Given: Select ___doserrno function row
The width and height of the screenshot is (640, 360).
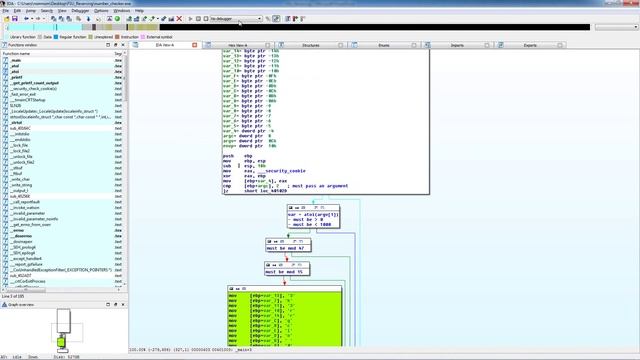Looking at the screenshot, I should click(62, 236).
